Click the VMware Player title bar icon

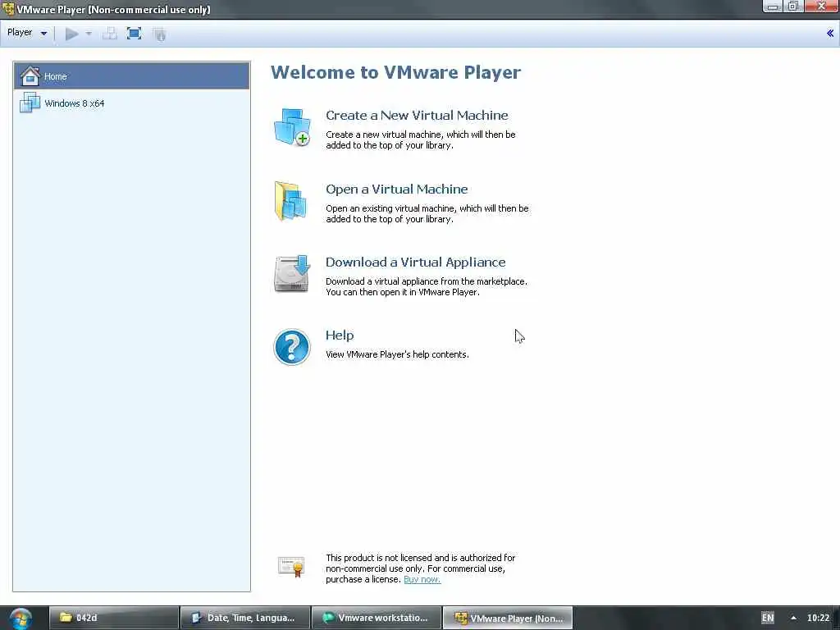coord(8,9)
